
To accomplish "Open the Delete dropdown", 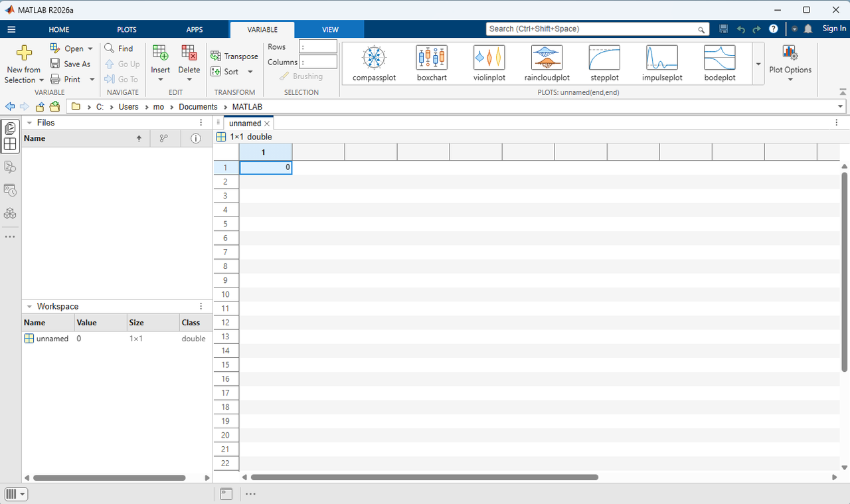I will 189,80.
